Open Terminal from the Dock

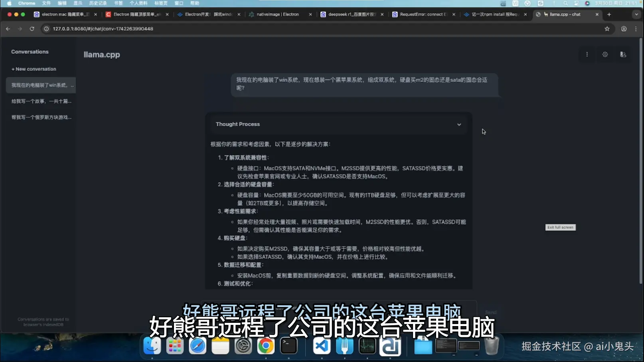click(x=288, y=346)
